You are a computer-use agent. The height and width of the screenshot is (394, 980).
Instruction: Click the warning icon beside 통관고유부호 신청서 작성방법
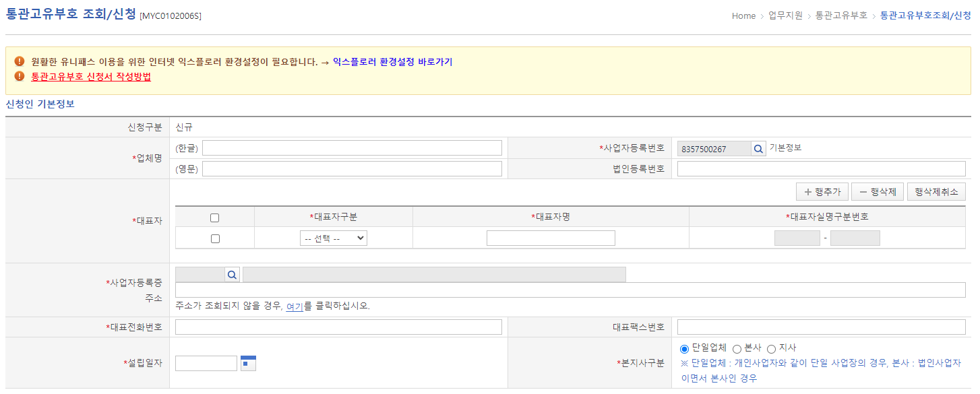click(x=19, y=77)
